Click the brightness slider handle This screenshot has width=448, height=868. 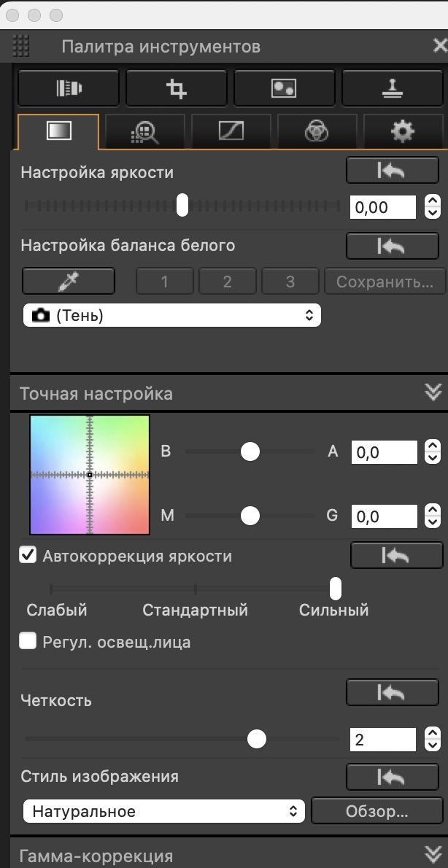coord(182,206)
